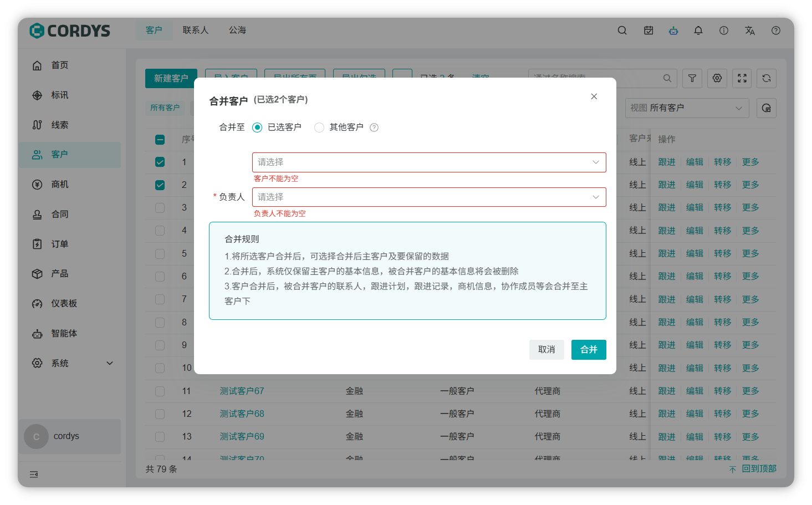812x505 pixels.
Task: Open the 测试客户67 link
Action: pos(242,391)
